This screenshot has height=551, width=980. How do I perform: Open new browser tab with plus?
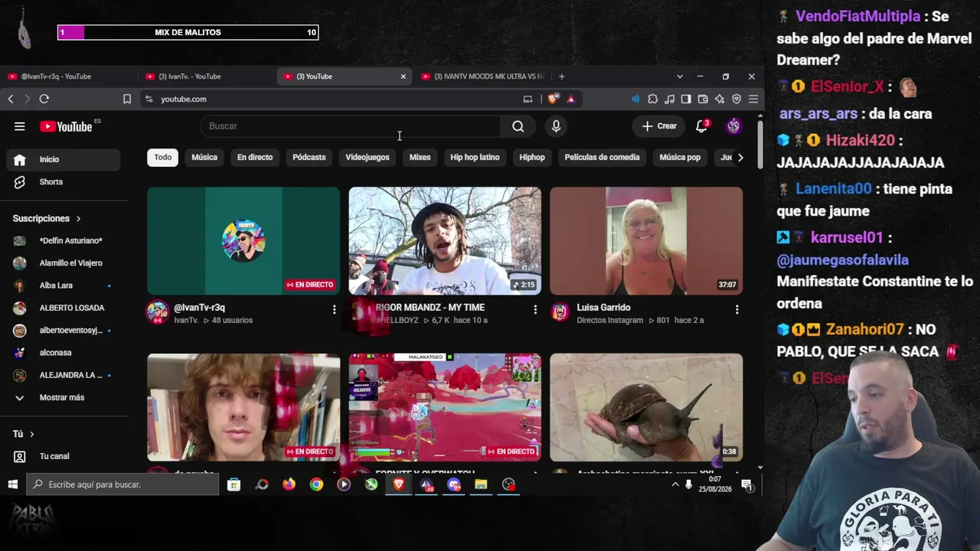click(561, 77)
